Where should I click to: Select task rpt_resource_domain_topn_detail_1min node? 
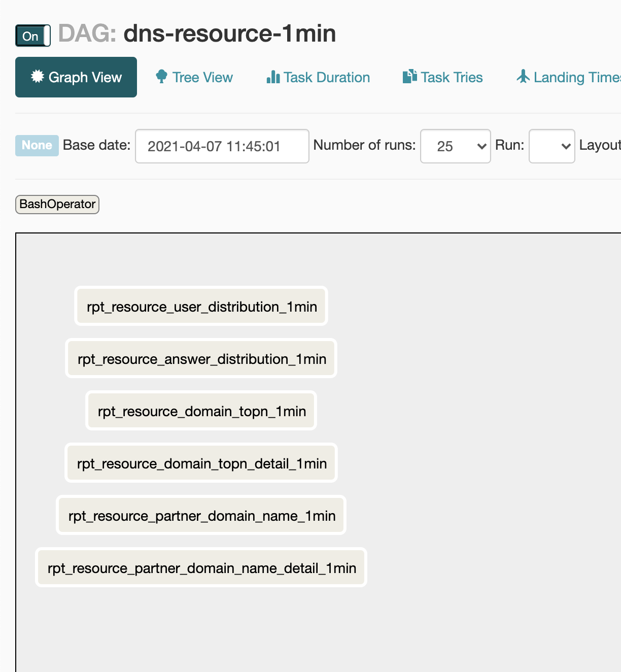tap(201, 463)
